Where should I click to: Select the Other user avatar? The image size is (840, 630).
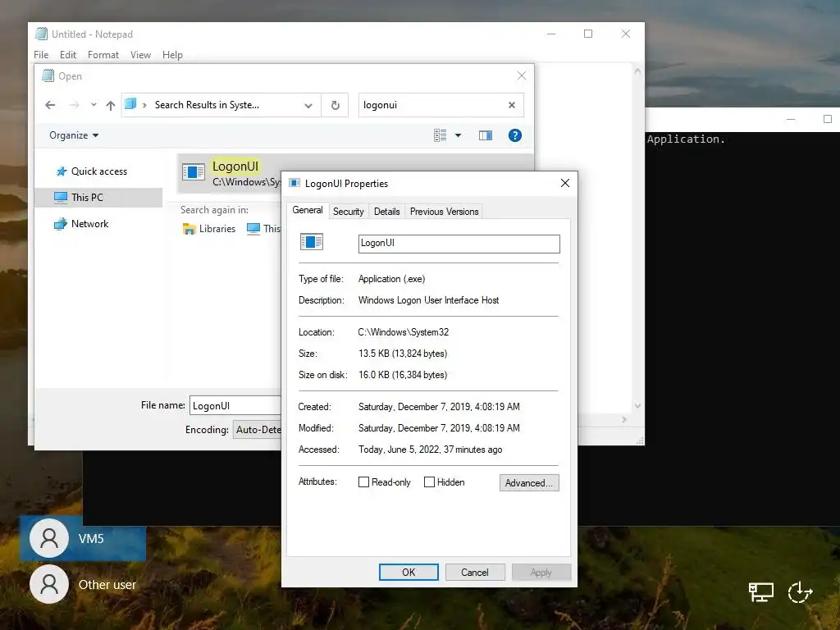pyautogui.click(x=49, y=584)
